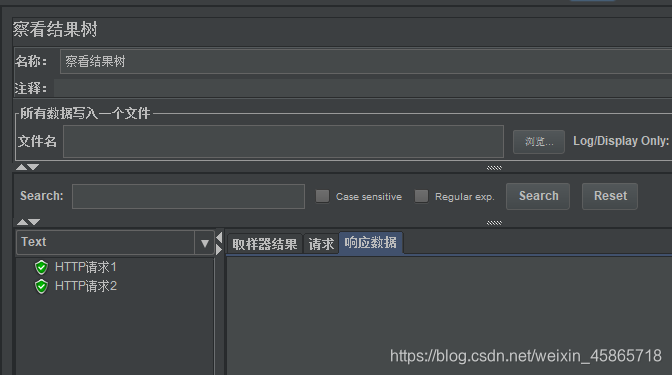Open the 响应数据 tab
Screen dimensions: 672x375
[371, 243]
